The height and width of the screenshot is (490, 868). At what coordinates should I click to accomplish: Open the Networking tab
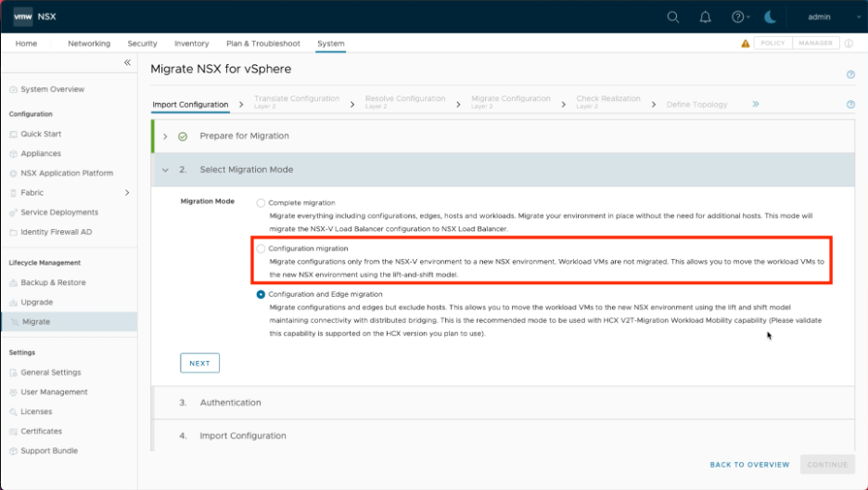tap(89, 44)
